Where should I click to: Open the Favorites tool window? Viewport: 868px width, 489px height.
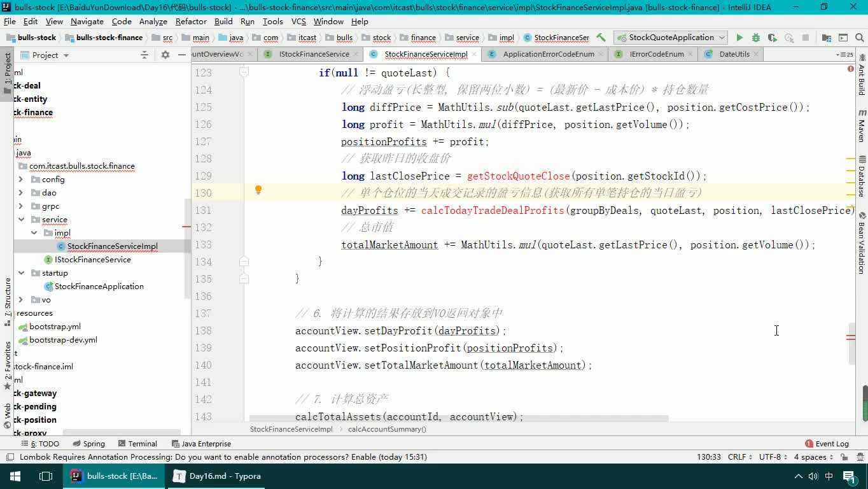8,366
